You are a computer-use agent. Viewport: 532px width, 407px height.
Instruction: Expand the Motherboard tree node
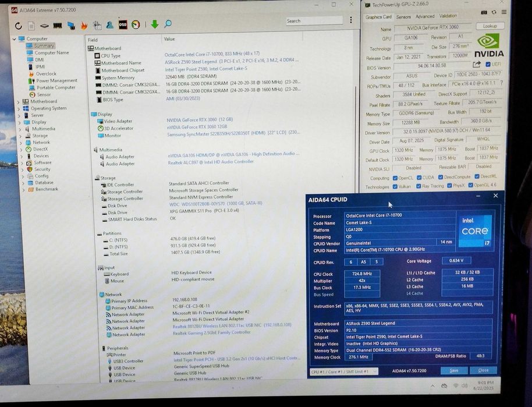[x=18, y=101]
